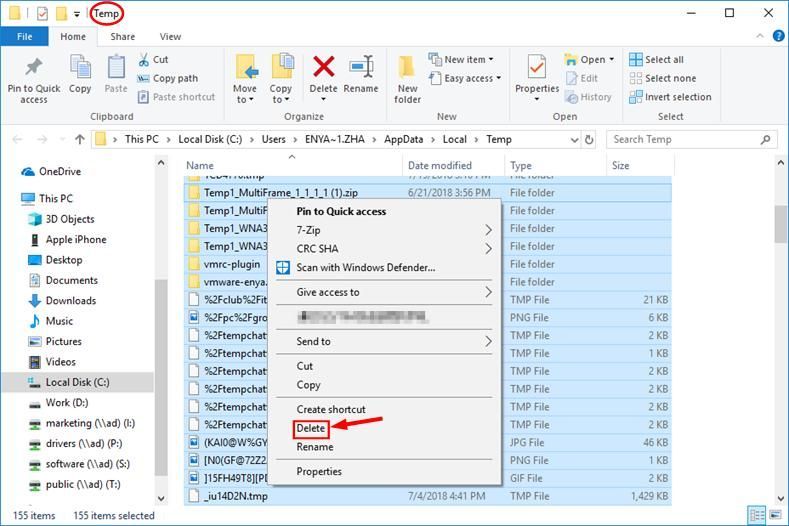Expand the address bar history dropdown
Viewport: 789px width, 526px height.
(x=574, y=140)
